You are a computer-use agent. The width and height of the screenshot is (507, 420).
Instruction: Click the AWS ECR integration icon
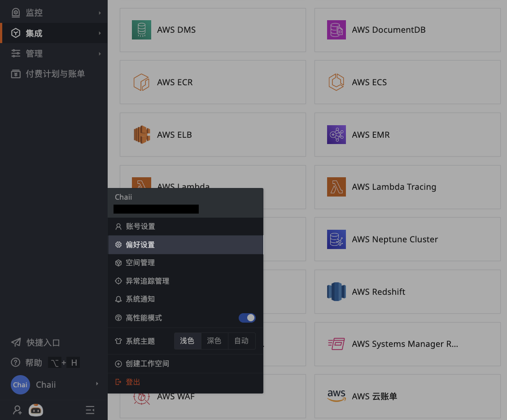click(141, 83)
